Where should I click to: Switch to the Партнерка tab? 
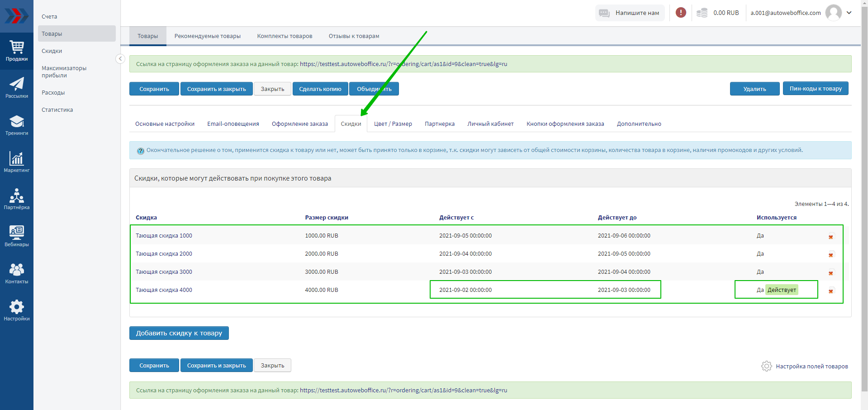[439, 124]
